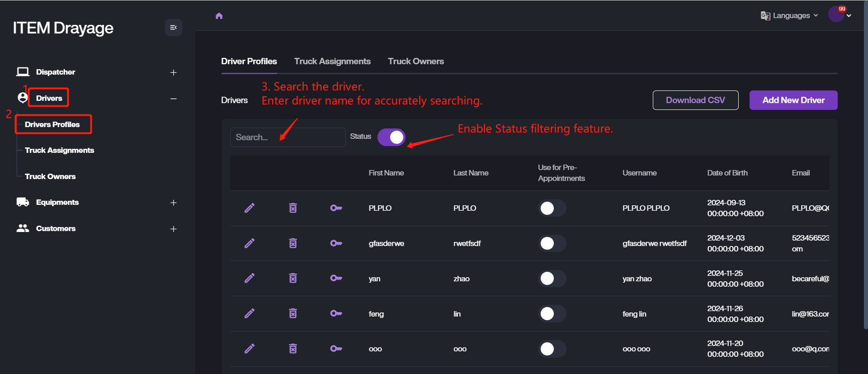Click the Add New Driver button
The width and height of the screenshot is (868, 374).
[x=793, y=100]
